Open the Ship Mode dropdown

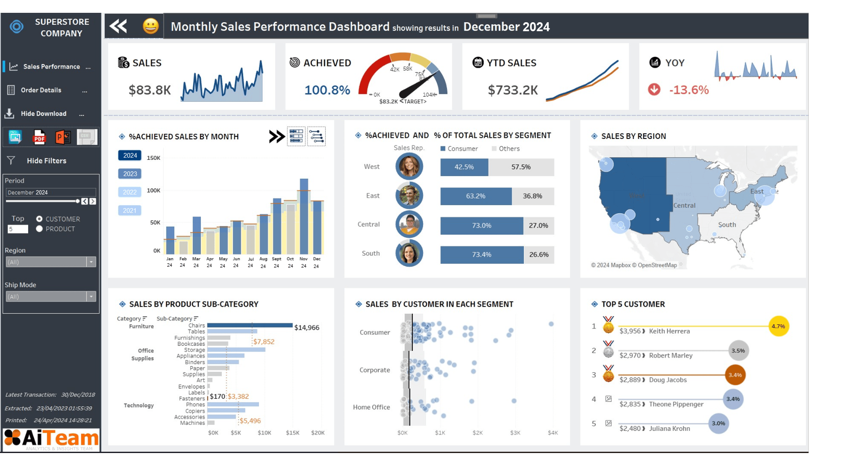pyautogui.click(x=51, y=297)
